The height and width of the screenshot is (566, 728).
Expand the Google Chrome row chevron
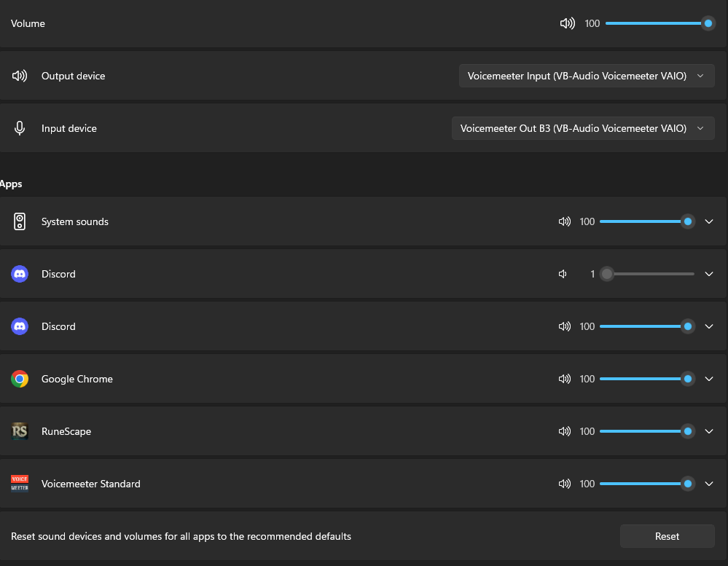[x=709, y=379]
